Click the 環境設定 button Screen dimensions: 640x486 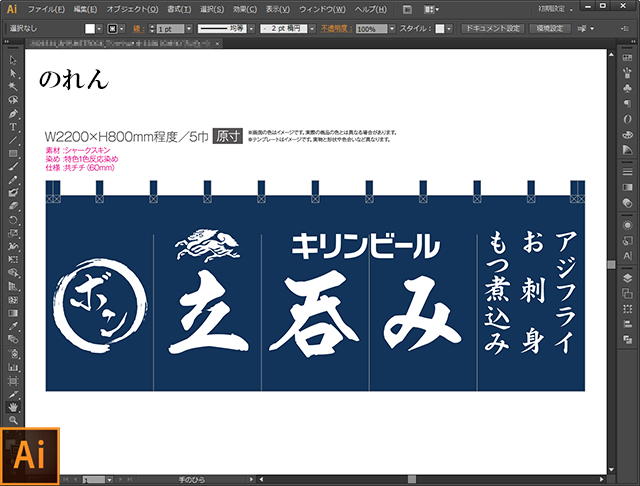[550, 29]
